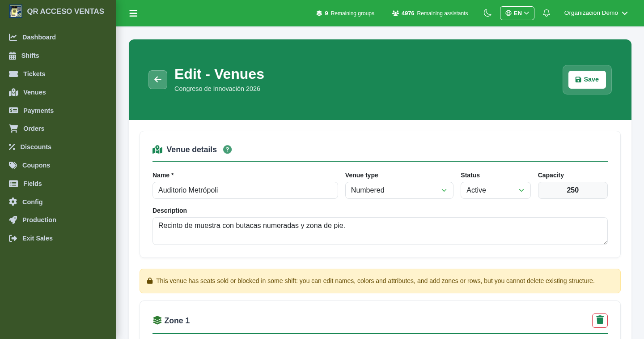Click Exit Sales in the sidebar

58,238
